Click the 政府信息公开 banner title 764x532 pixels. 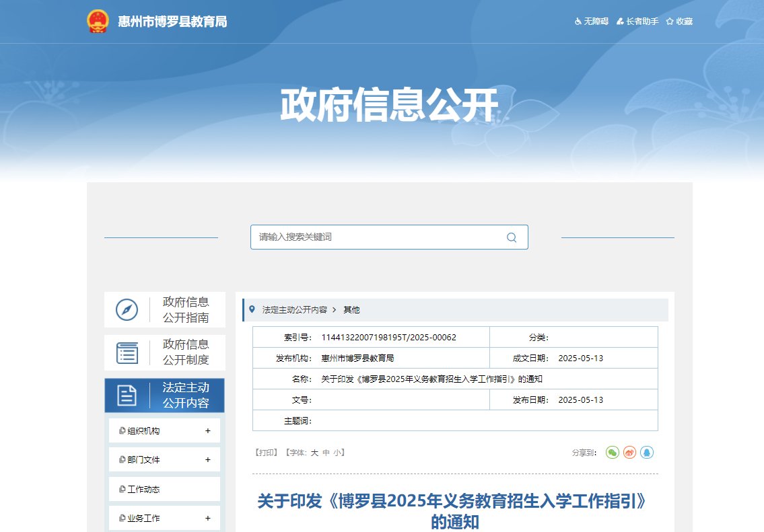(389, 105)
